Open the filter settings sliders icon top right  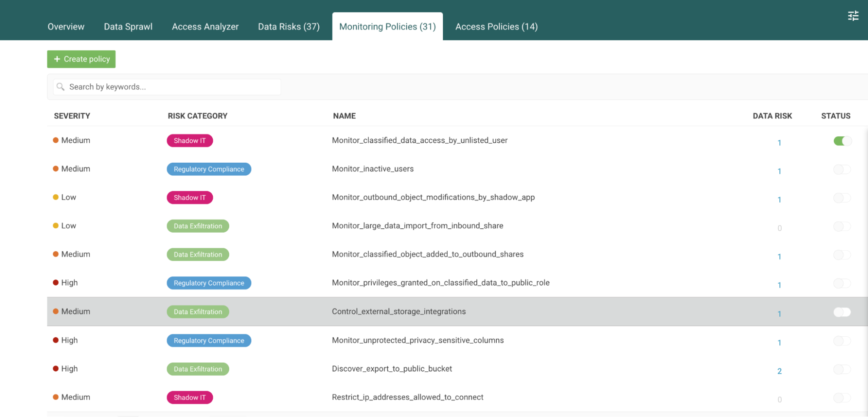(853, 15)
